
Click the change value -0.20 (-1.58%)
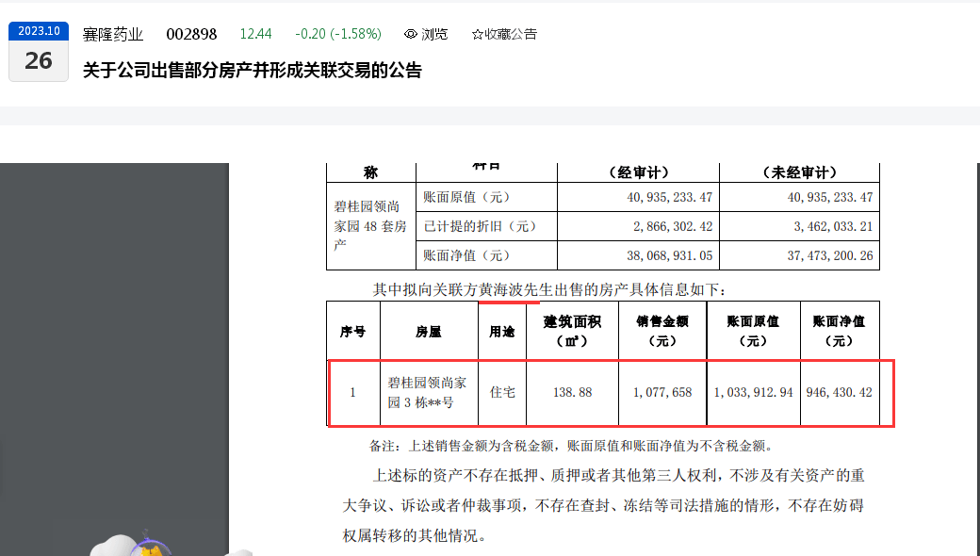click(338, 34)
